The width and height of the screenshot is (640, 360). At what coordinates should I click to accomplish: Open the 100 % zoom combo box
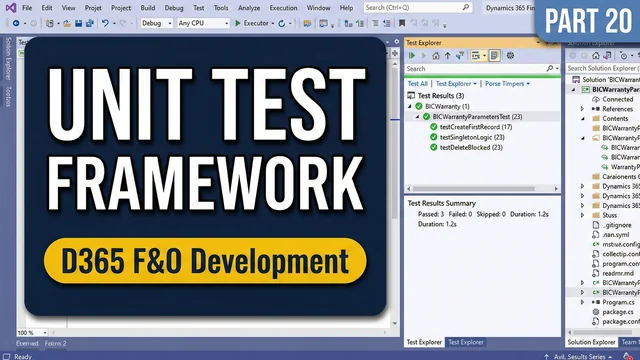pyautogui.click(x=32, y=333)
